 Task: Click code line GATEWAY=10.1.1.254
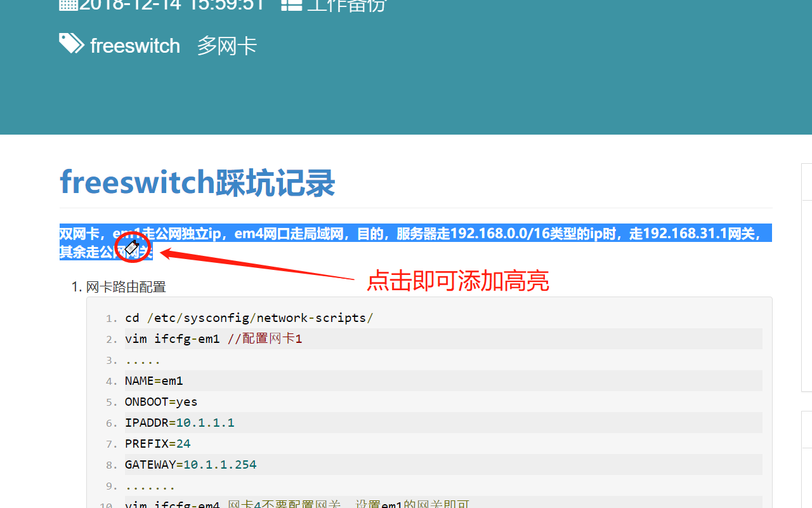click(191, 465)
